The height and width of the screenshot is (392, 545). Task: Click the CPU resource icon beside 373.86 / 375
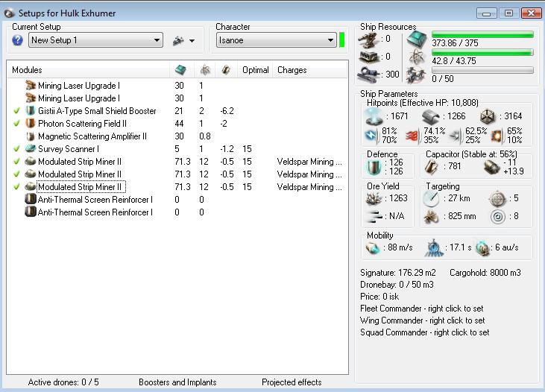pyautogui.click(x=417, y=39)
